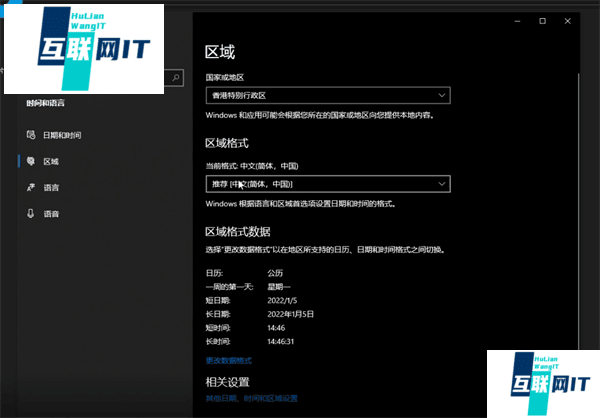Click the calendar icon beside 日期和时间
Viewport: 600px width, 418px height.
tap(31, 135)
